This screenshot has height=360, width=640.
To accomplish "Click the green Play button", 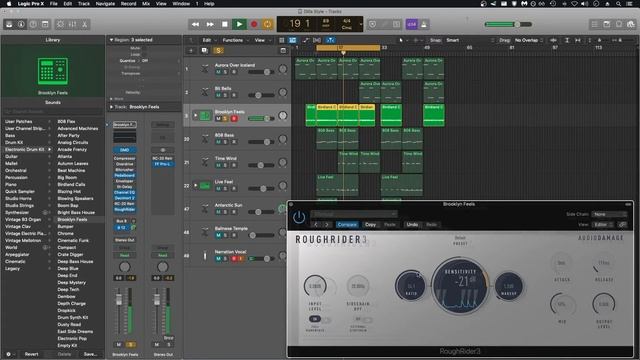I will 239,24.
